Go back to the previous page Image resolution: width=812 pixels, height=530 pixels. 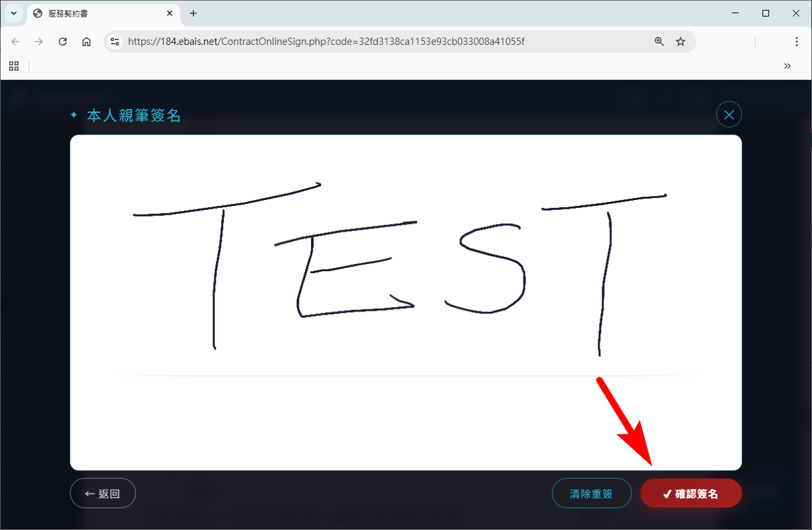click(15, 42)
